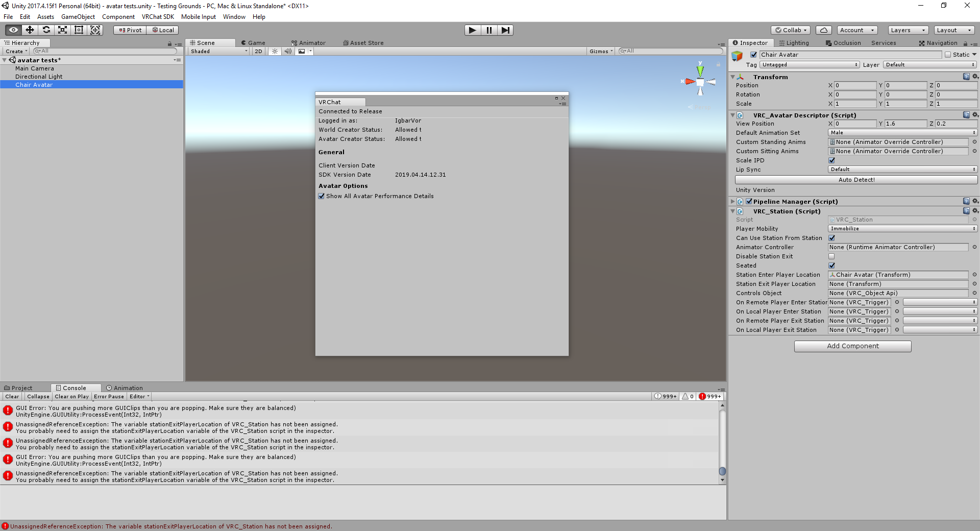Image resolution: width=980 pixels, height=531 pixels.
Task: Open the Gizmos dropdown
Action: (601, 51)
